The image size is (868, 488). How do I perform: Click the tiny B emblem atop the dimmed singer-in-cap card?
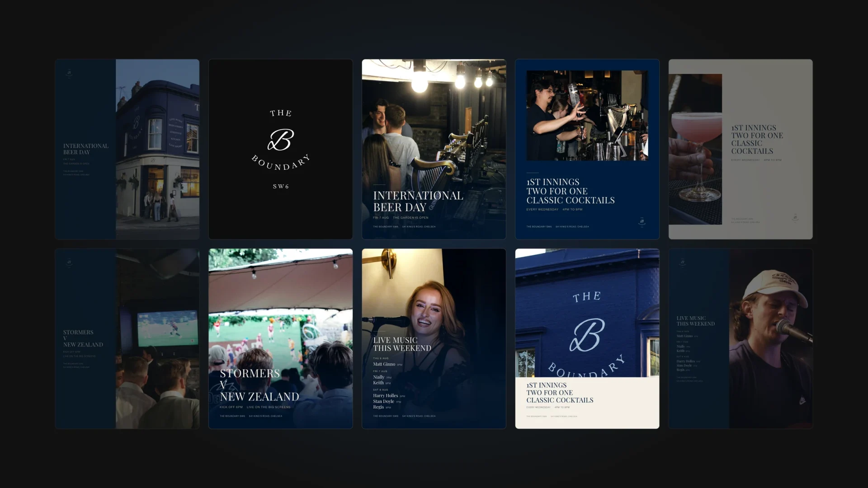683,262
